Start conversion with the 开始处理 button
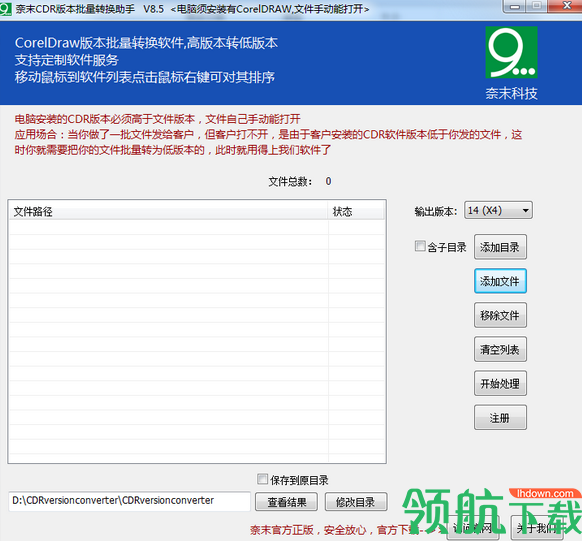The image size is (582, 541). (500, 384)
